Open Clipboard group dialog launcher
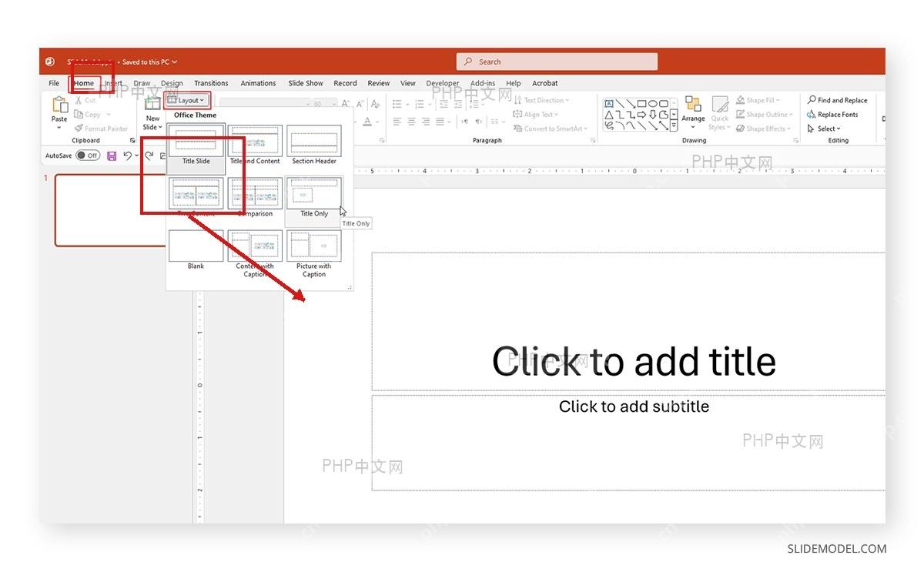This screenshot has width=924, height=572. (x=132, y=141)
